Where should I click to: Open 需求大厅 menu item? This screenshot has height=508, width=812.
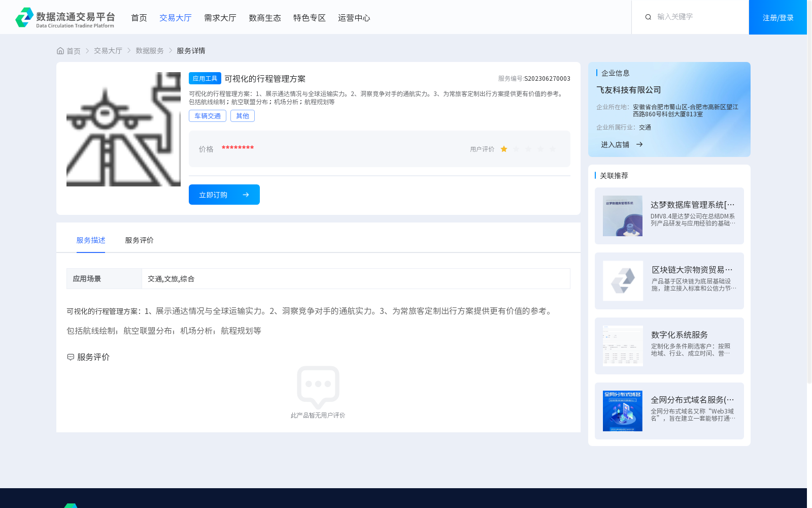[220, 18]
